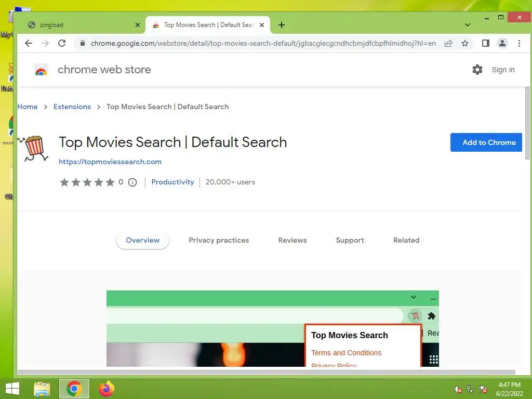Click the Chrome Web Store logo
This screenshot has height=399, width=532.
(x=41, y=70)
